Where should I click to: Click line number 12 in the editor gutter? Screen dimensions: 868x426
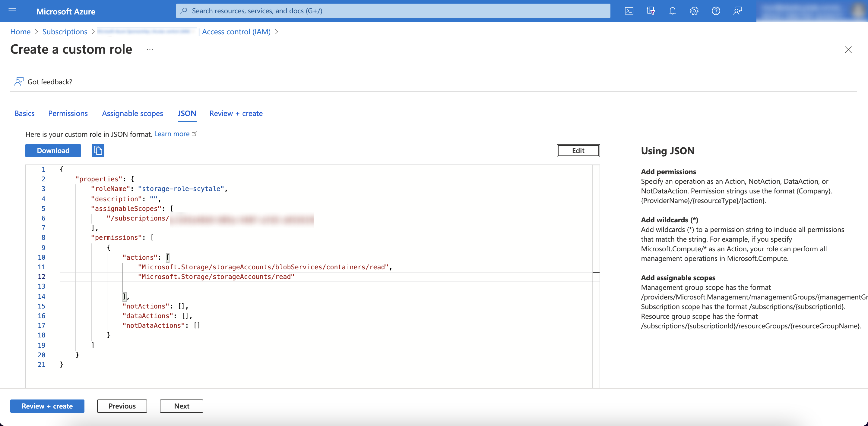[41, 277]
